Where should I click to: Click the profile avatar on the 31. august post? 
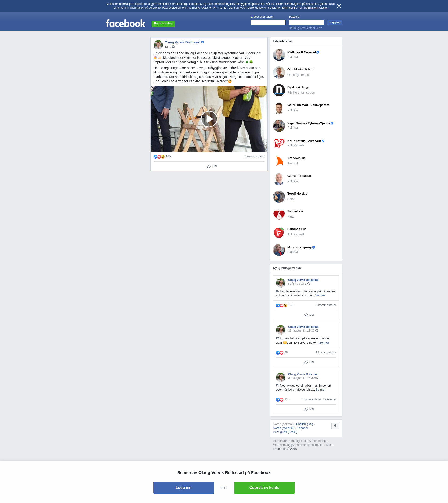coord(281,330)
